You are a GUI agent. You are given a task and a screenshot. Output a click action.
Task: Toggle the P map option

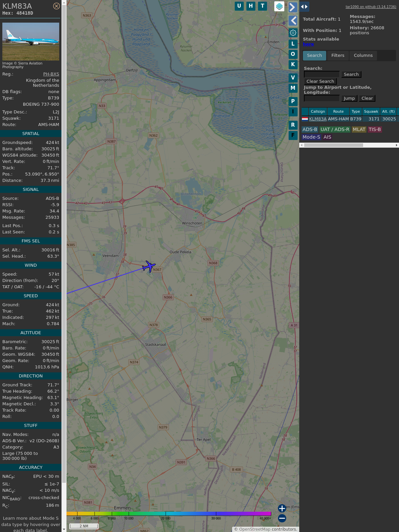point(293,101)
